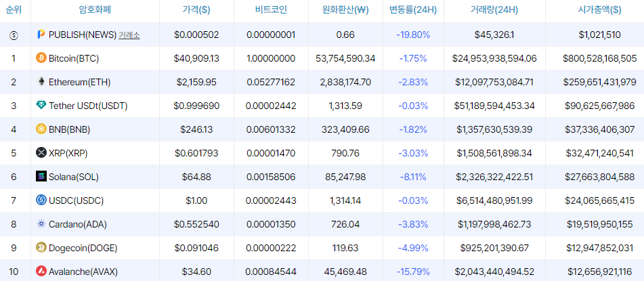Select PUBLISH market cap $1,021,510

[x=599, y=35]
